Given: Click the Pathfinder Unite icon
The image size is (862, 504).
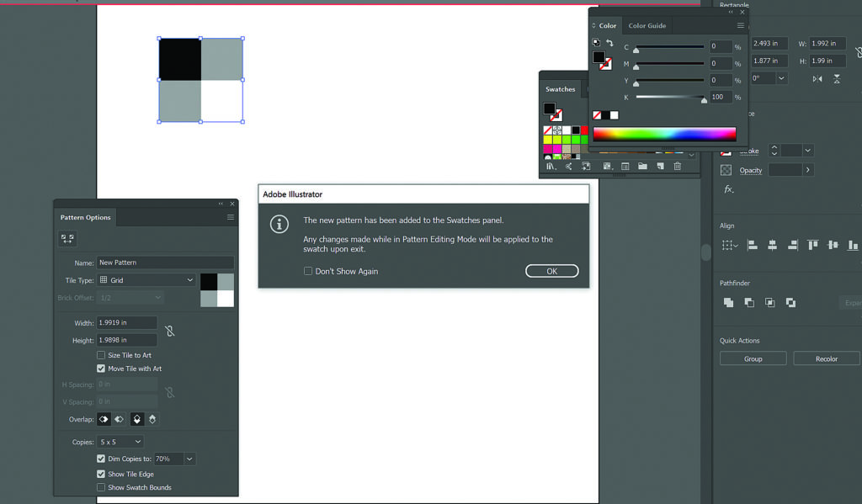Looking at the screenshot, I should 728,302.
